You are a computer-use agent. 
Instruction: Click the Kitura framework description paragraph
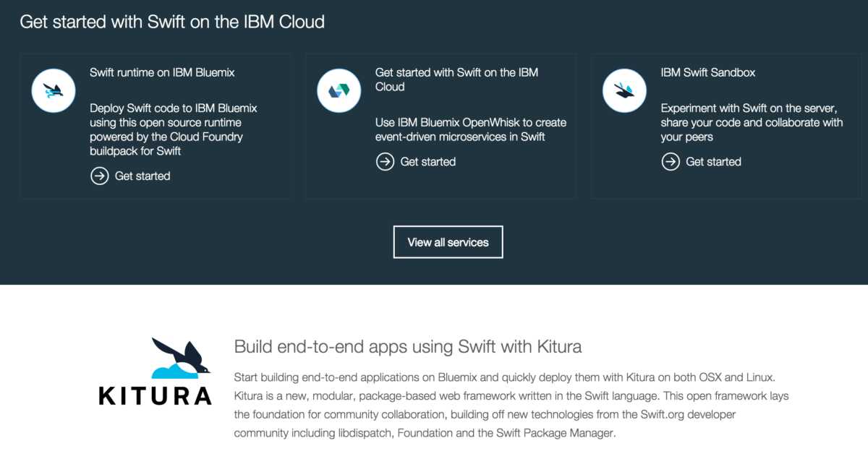click(x=511, y=406)
